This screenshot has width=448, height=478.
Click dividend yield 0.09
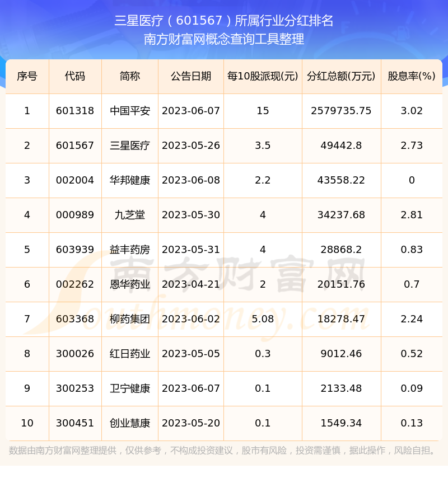click(x=412, y=389)
